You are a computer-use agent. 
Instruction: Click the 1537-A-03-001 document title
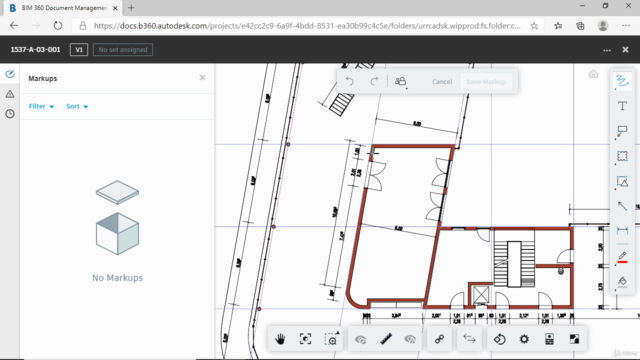click(x=35, y=49)
